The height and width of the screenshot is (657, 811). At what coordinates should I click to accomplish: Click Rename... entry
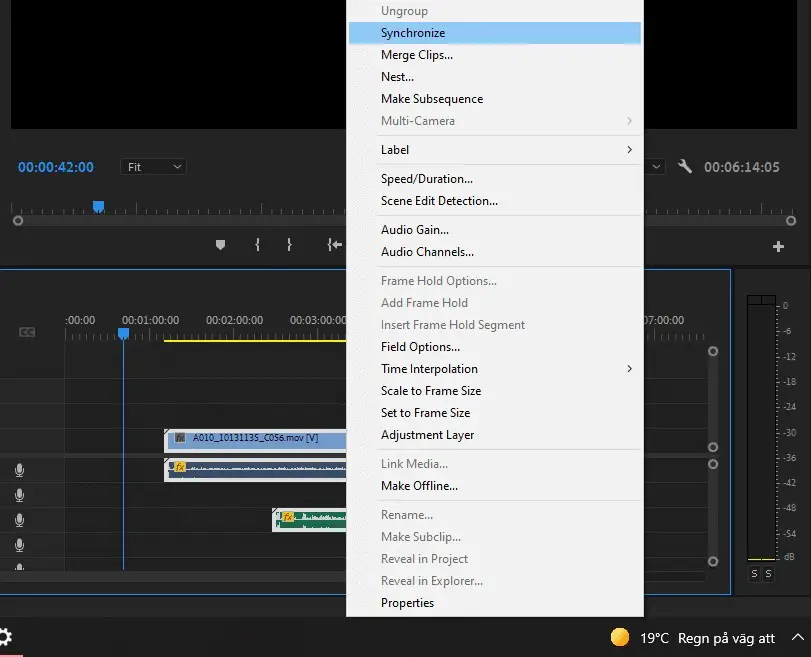495,515
